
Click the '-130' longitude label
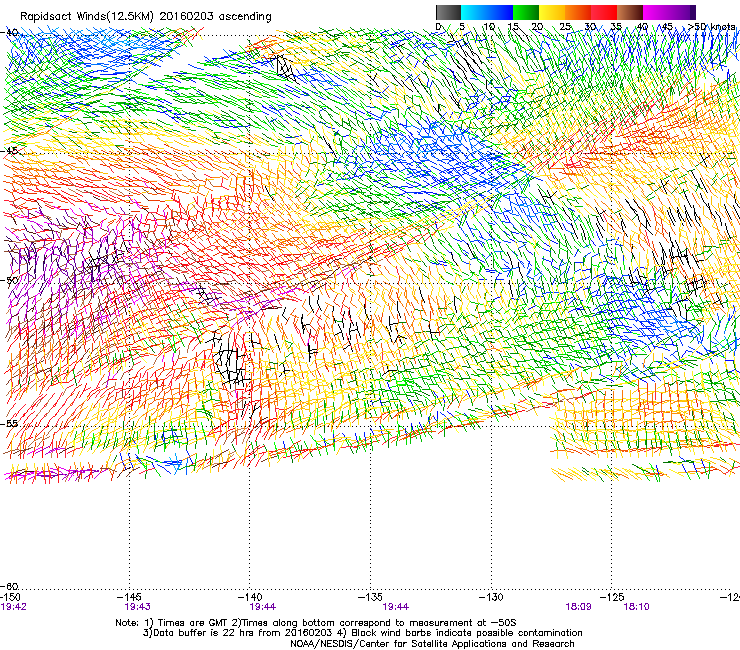491,597
